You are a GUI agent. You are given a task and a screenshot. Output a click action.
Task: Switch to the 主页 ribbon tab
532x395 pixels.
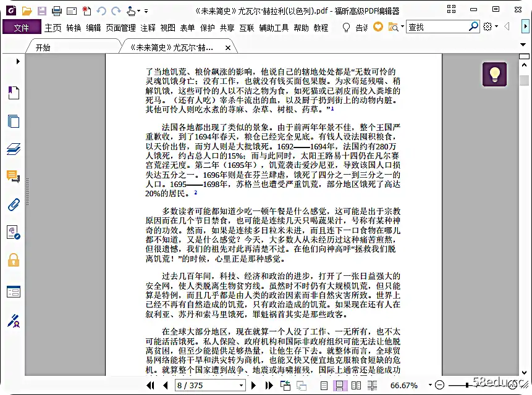coord(53,28)
